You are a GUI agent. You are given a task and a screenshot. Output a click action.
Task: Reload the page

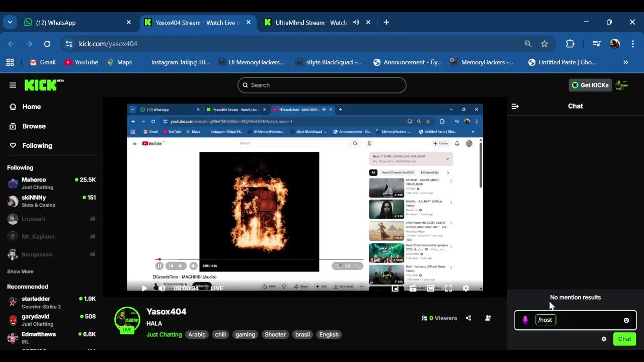47,44
